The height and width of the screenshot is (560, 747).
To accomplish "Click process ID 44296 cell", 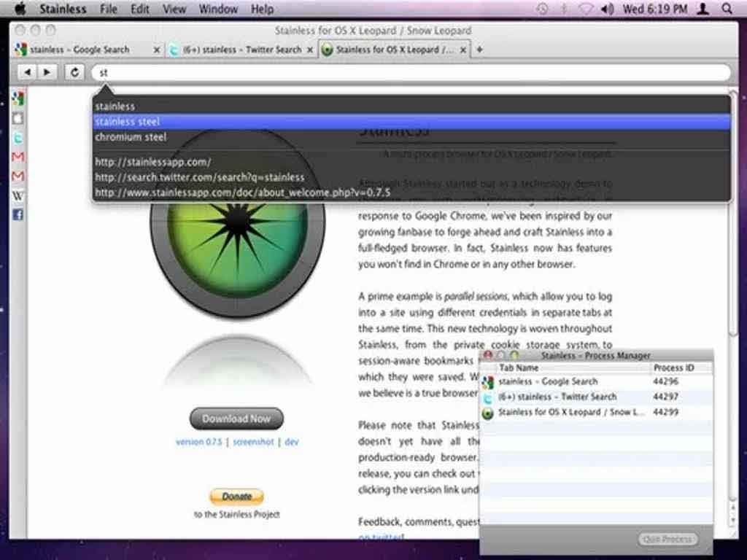I will pos(665,381).
